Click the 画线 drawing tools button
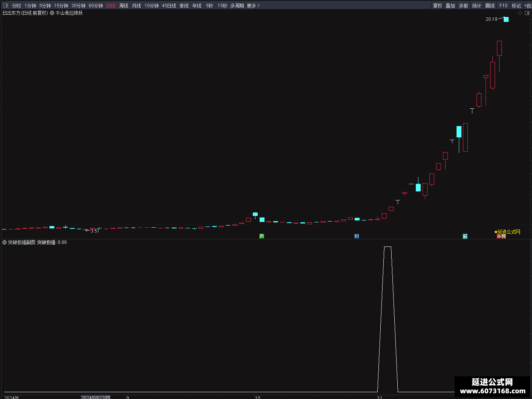 (490, 6)
